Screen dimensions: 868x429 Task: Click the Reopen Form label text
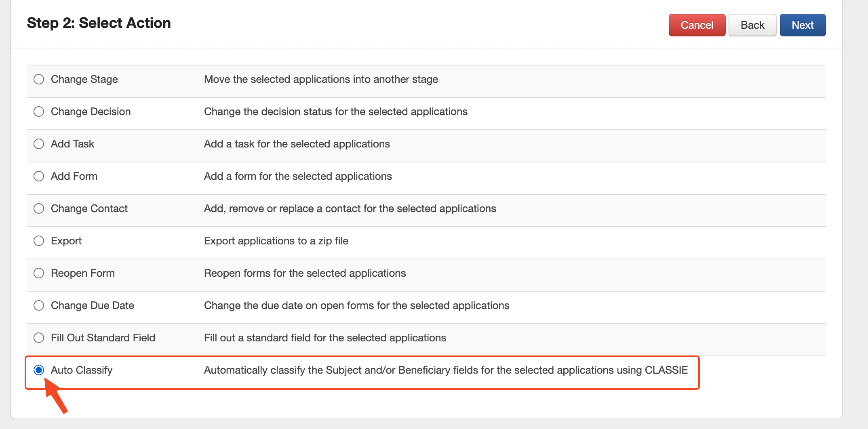coord(83,273)
